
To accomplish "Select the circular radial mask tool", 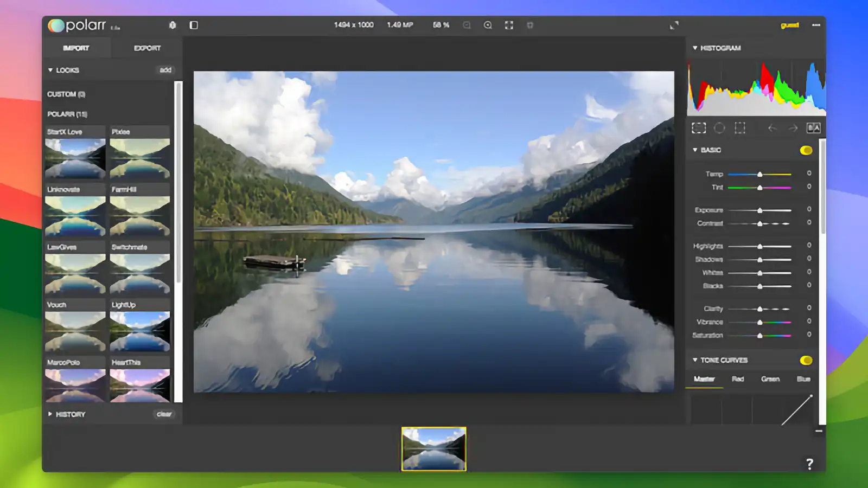I will point(719,128).
